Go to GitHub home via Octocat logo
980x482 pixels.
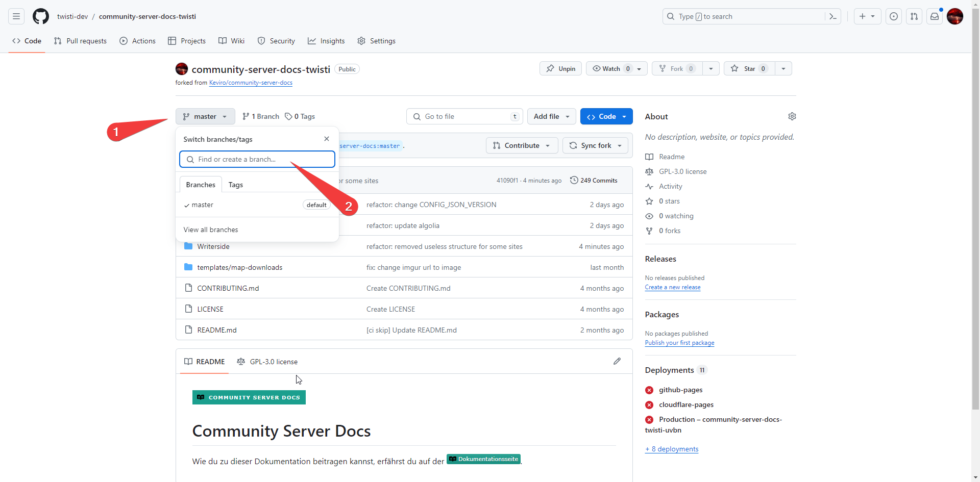pos(41,16)
